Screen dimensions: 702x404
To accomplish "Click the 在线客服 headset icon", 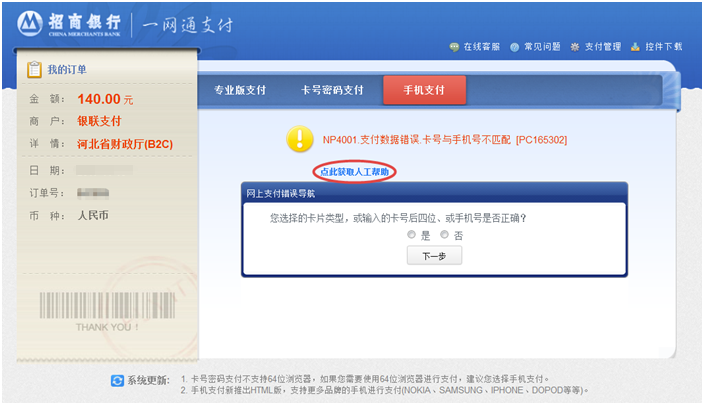I will (453, 47).
